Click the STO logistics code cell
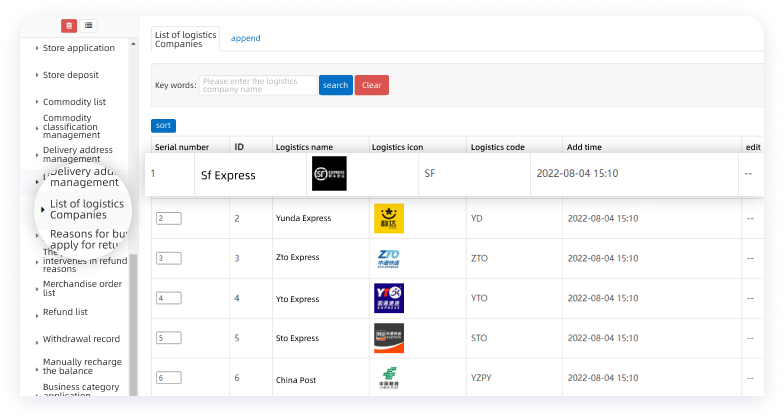The width and height of the screenshot is (784, 420). pyautogui.click(x=479, y=338)
